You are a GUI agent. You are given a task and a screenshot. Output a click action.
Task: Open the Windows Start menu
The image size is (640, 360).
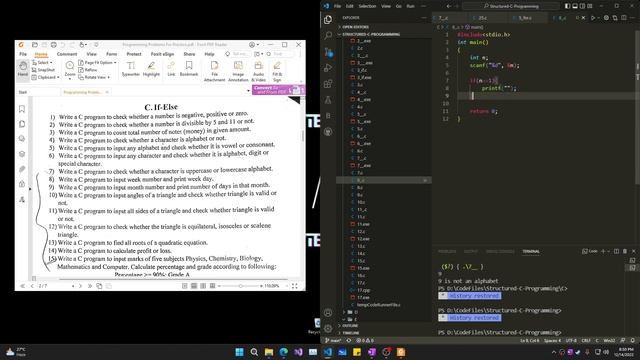239,352
